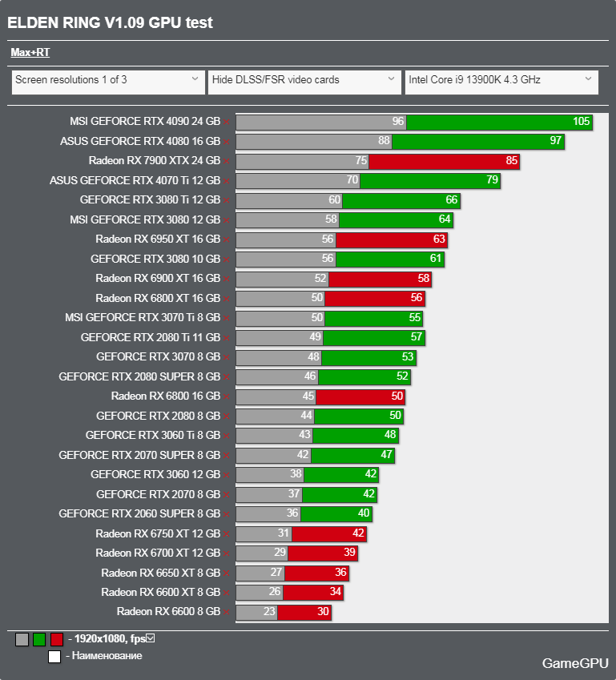Image resolution: width=616 pixels, height=680 pixels.
Task: Click the RTX 4070 Ti green bar 79
Action: (x=430, y=181)
